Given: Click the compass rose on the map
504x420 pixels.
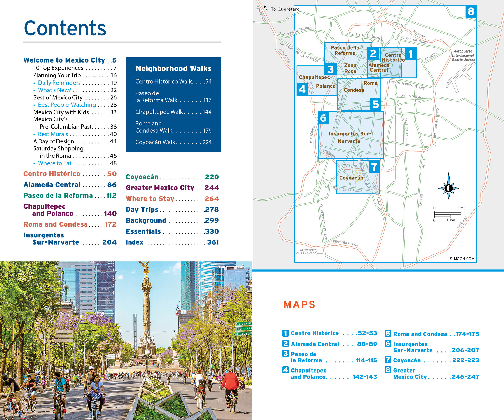Looking at the screenshot, I should coord(448,188).
